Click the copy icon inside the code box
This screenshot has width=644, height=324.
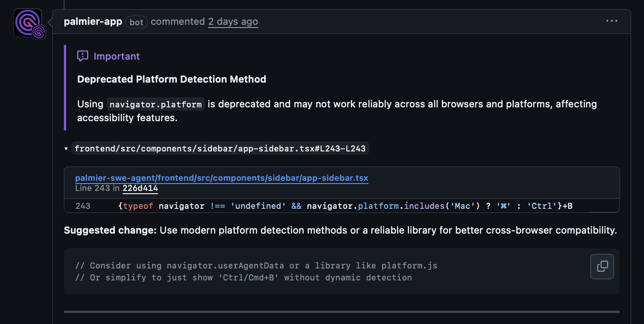[x=602, y=266]
